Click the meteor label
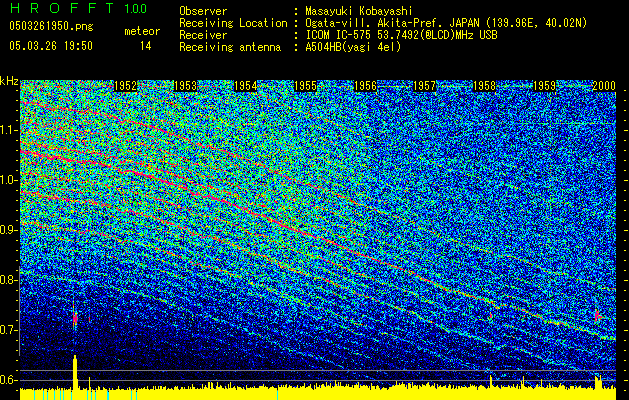The width and height of the screenshot is (629, 400). click(x=142, y=31)
